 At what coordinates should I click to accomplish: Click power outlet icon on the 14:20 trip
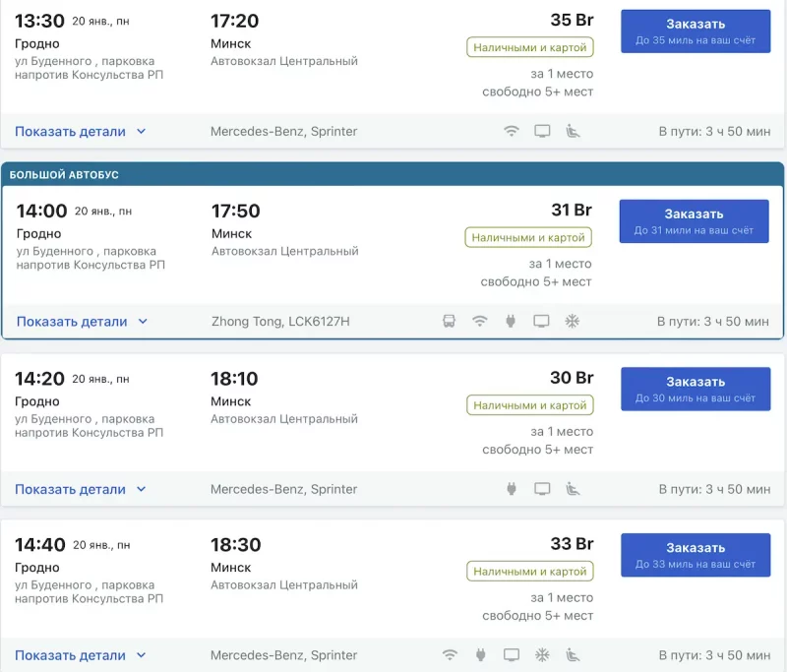pyautogui.click(x=512, y=489)
